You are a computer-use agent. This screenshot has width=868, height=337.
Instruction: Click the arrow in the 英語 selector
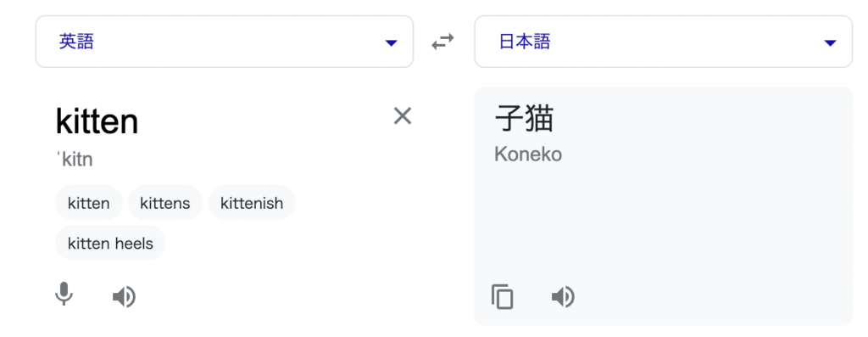click(392, 42)
